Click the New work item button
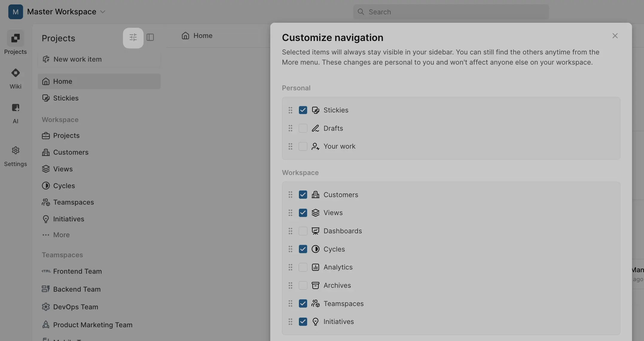The height and width of the screenshot is (341, 644). tap(77, 59)
